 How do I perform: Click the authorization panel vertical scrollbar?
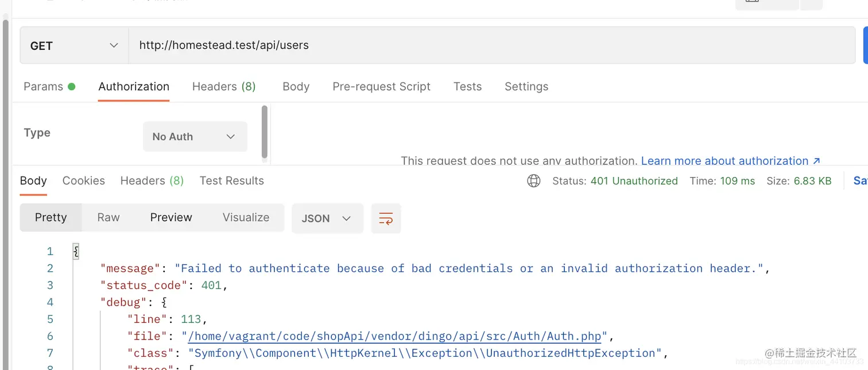coord(264,132)
